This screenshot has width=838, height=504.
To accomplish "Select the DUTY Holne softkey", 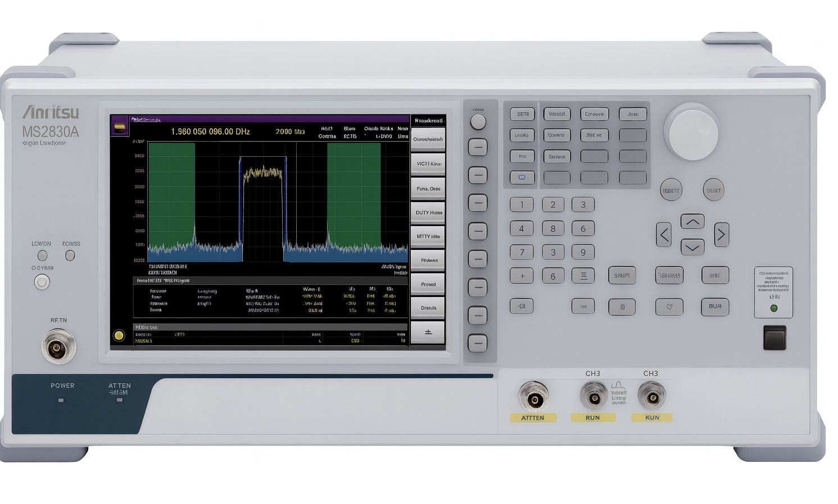I will click(428, 212).
